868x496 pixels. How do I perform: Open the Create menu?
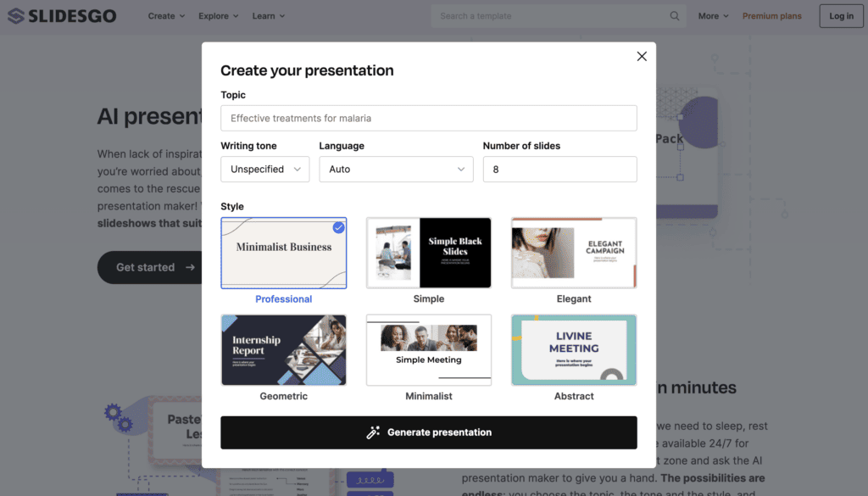pos(166,15)
